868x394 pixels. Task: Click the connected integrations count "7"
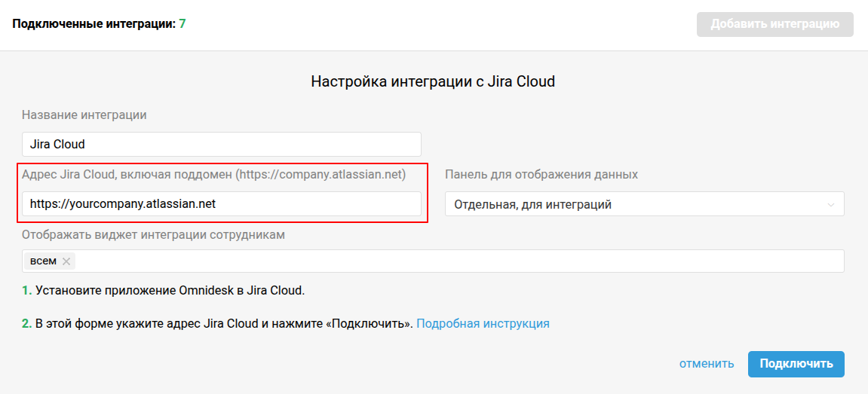(182, 24)
